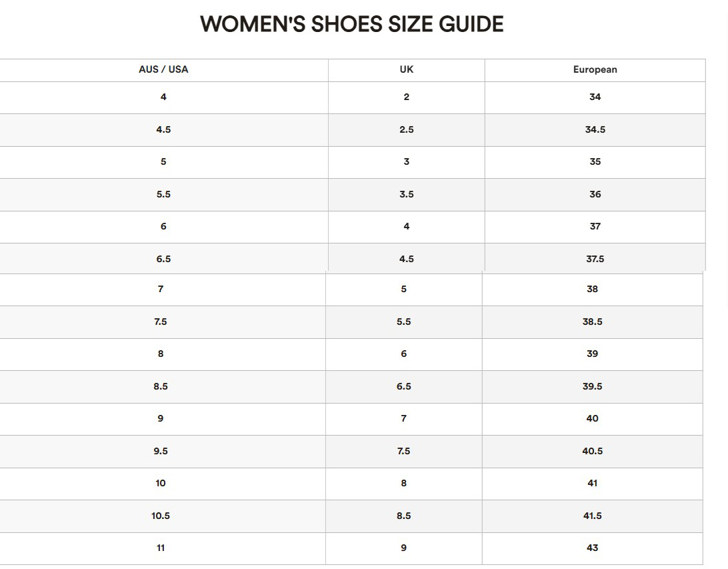Click AUS / USA size 11 cell
Viewport: 728px width, 569px height.
161,548
